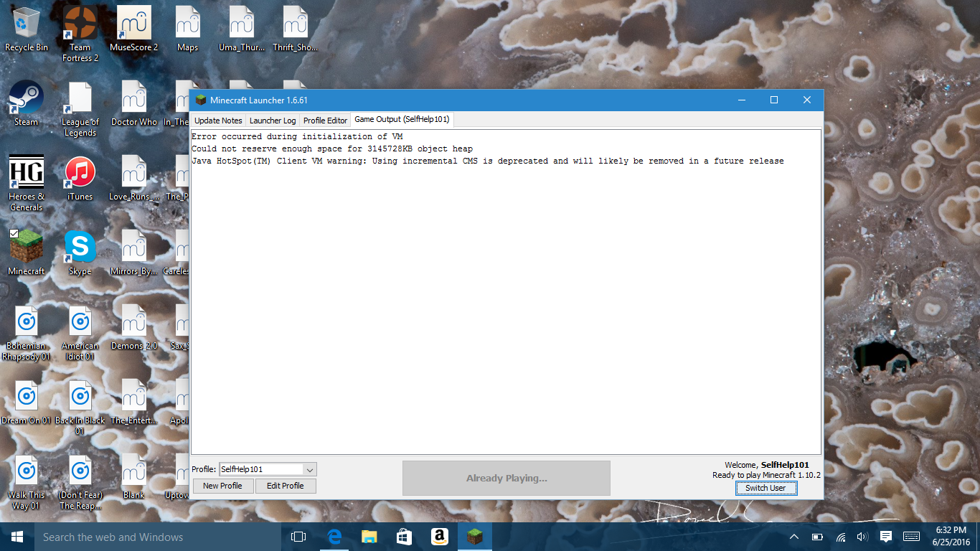This screenshot has width=980, height=551.
Task: Select the iTunes desktop shortcut
Action: click(x=80, y=179)
